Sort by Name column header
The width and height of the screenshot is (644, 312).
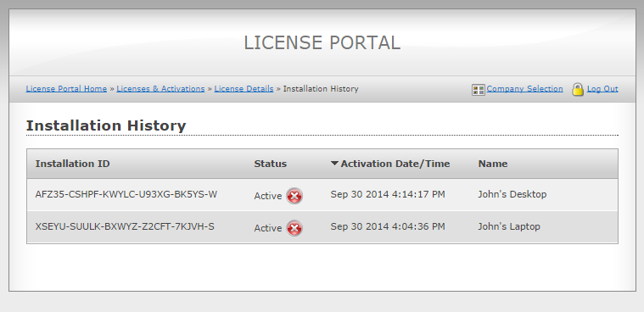click(492, 164)
